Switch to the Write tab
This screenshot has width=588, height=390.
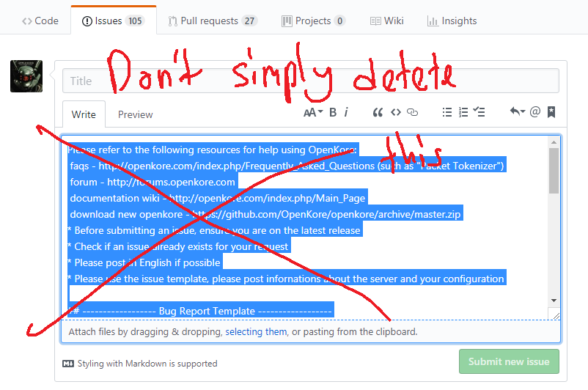[84, 114]
